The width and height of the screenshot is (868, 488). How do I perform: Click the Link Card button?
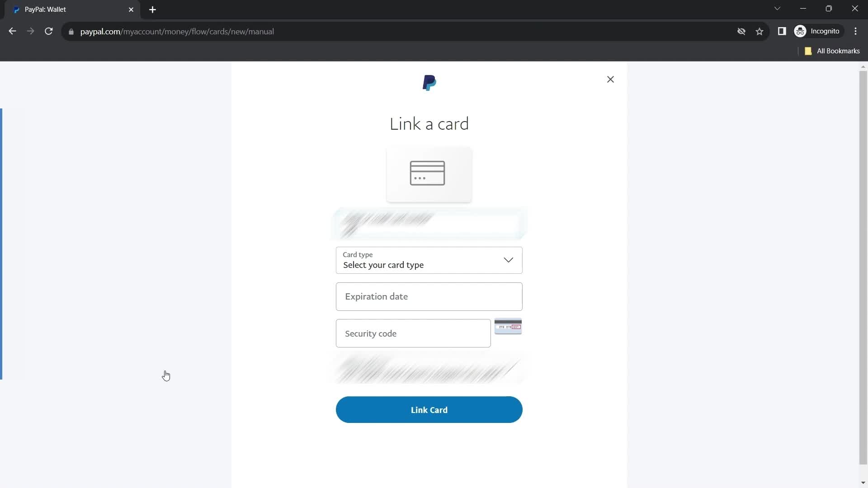point(429,410)
